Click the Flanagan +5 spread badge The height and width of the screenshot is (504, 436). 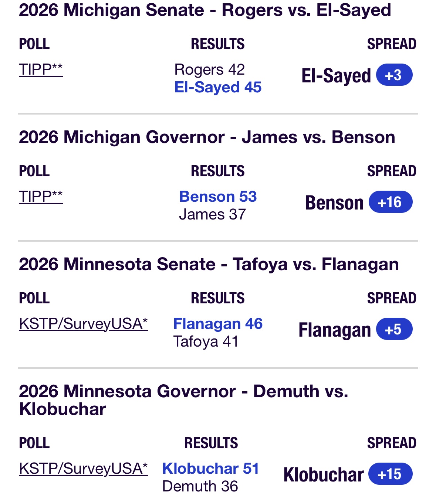coord(394,329)
